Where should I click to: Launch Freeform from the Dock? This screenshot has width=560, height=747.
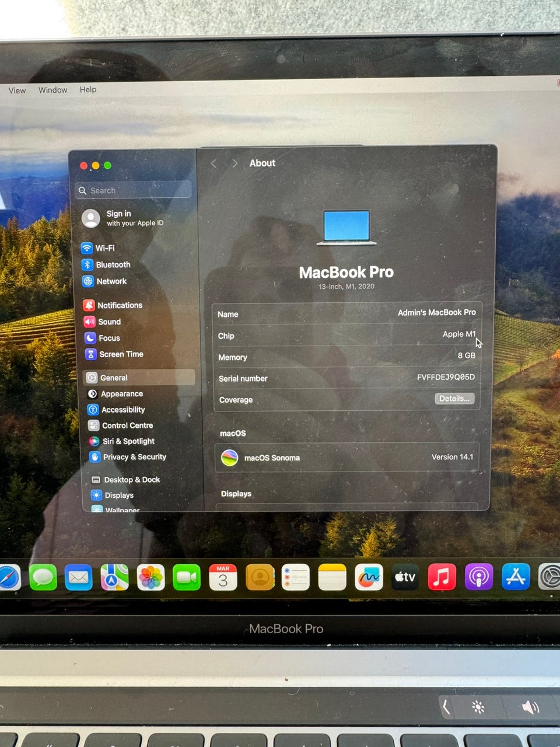[x=369, y=578]
